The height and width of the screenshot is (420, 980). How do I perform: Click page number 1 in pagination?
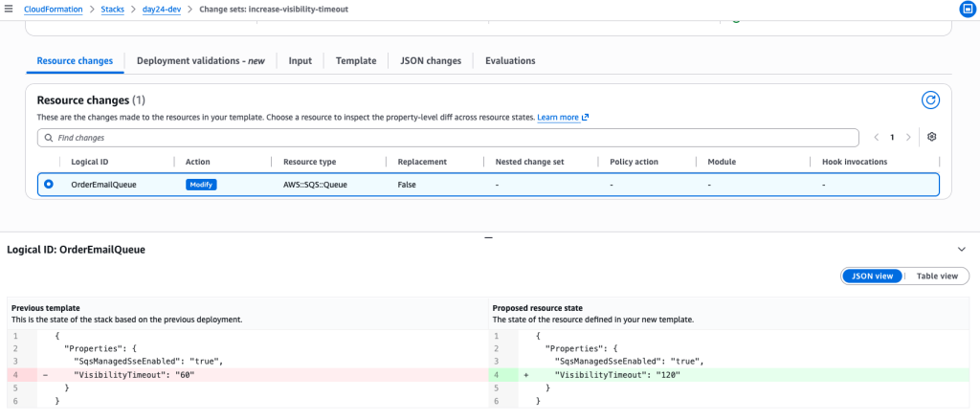893,137
